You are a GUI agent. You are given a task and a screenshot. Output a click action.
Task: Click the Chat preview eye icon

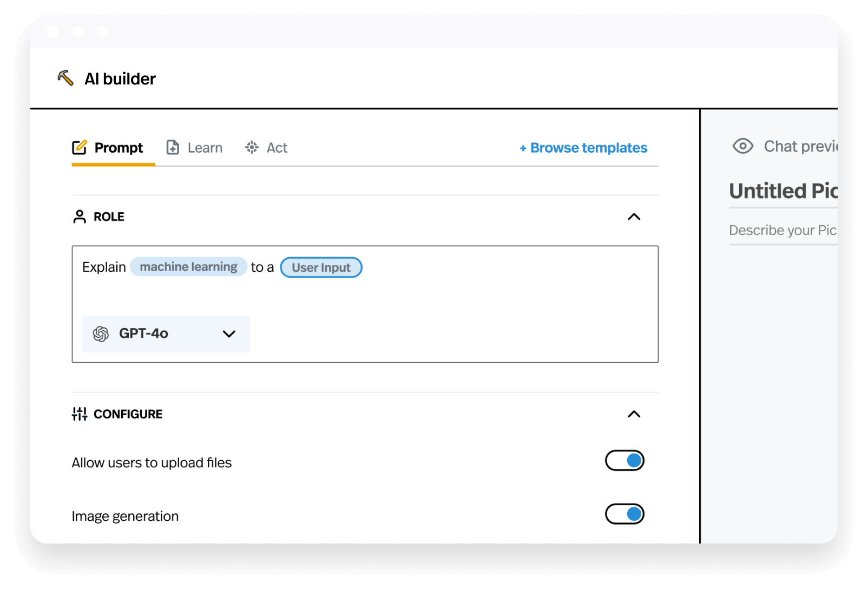(x=742, y=146)
